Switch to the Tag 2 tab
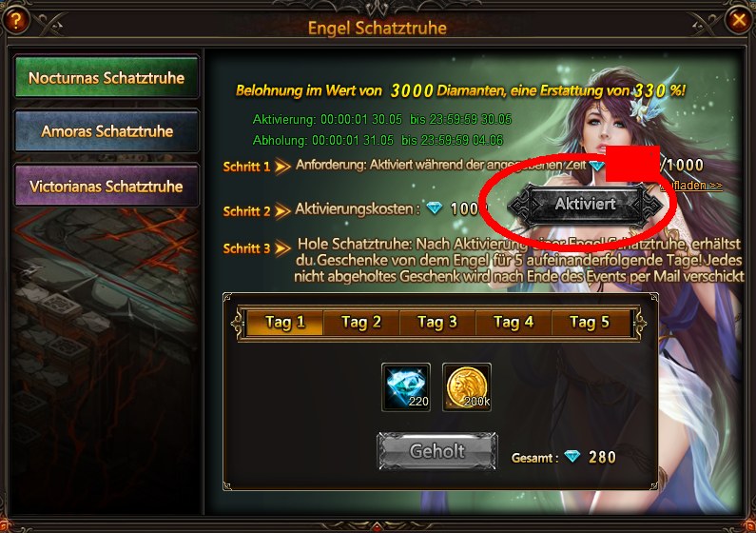The image size is (756, 533). pyautogui.click(x=361, y=323)
